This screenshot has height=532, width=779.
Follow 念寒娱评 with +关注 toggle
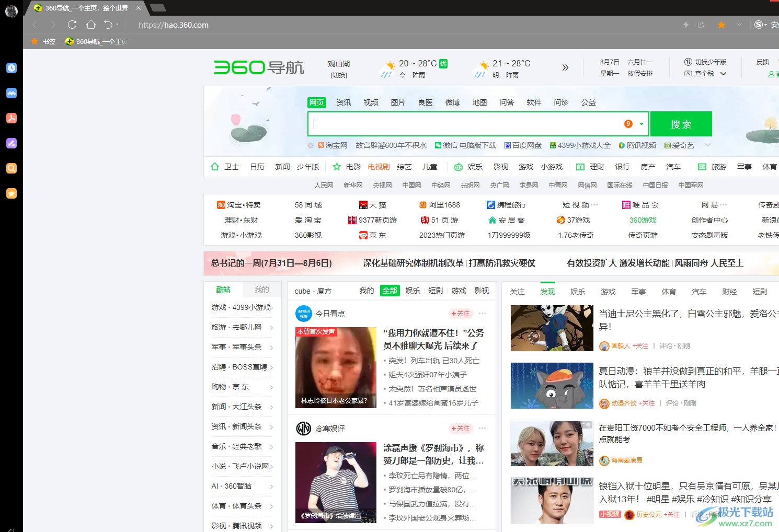click(x=461, y=429)
